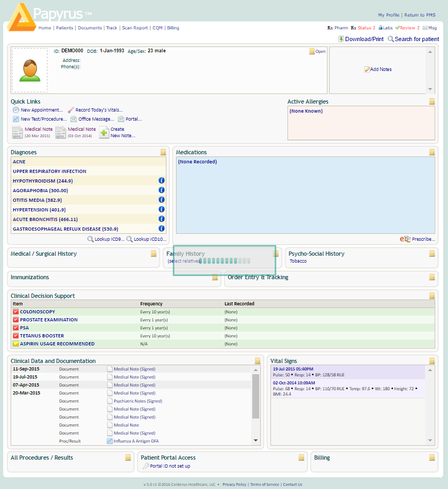448x489 pixels.
Task: Open the Diagnoses panel note icon
Action: (163, 152)
